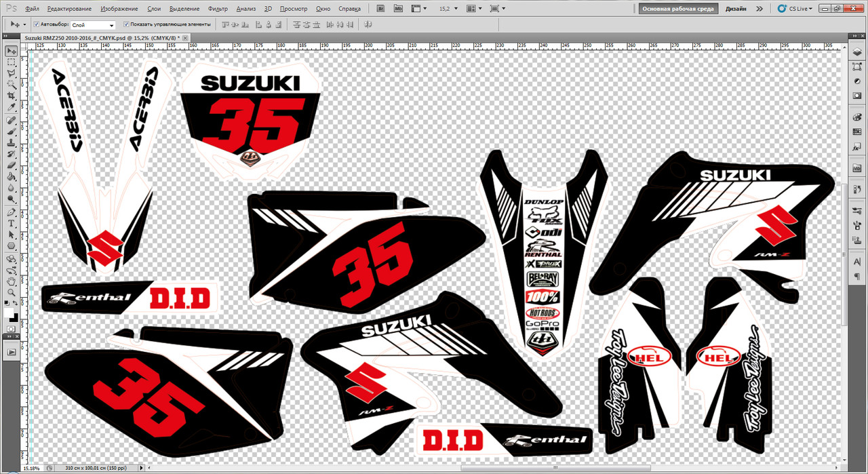Select the Path Selection tool

point(12,235)
